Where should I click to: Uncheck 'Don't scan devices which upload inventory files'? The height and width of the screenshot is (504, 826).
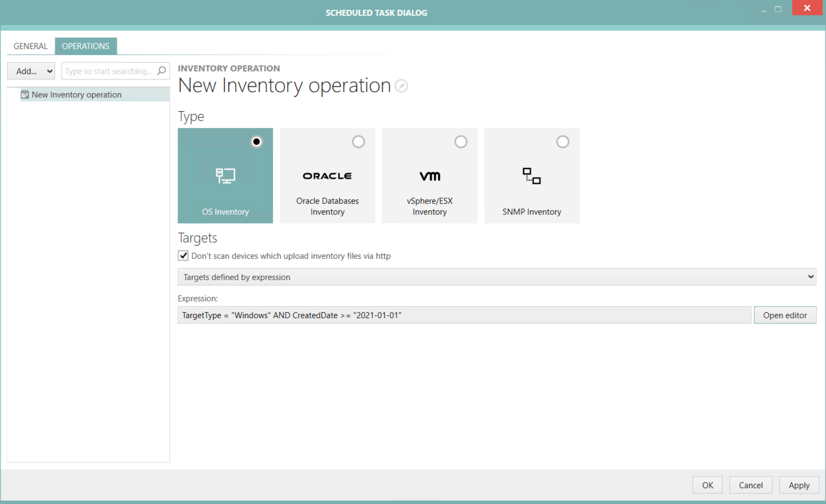point(183,256)
